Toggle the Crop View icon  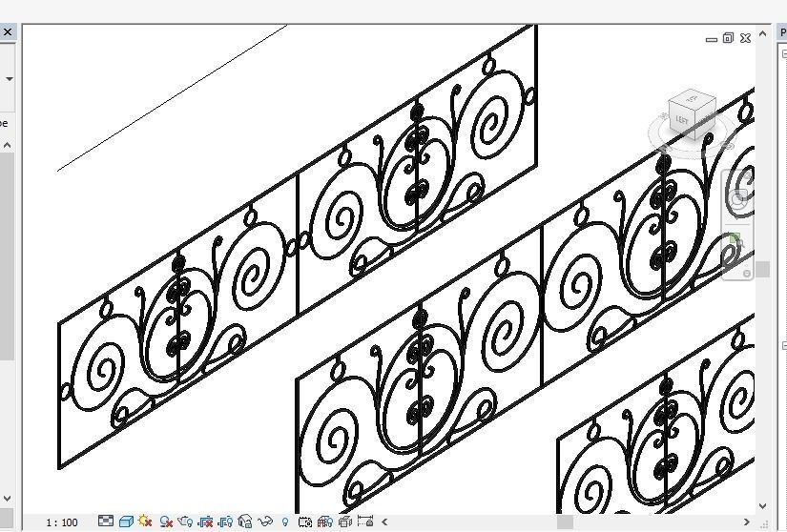[x=206, y=522]
